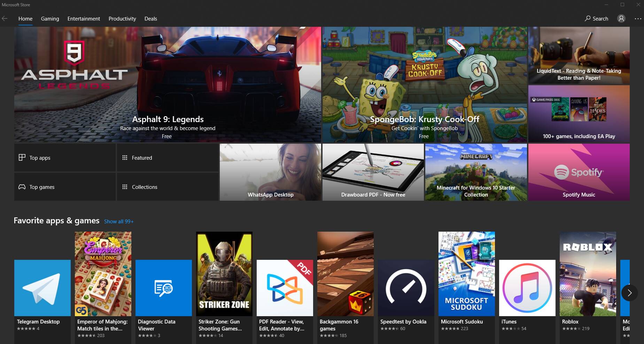Click the Show all 99+ link
Viewport: 644px width, 344px height.
[x=119, y=222]
